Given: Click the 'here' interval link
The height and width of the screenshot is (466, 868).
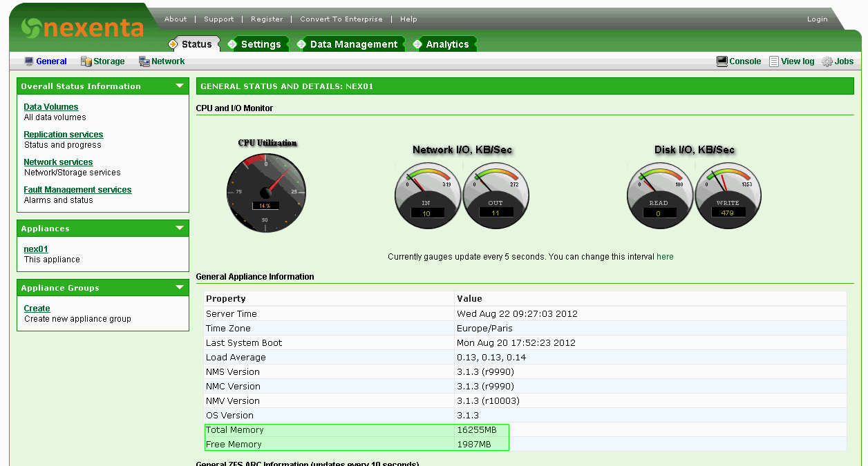Looking at the screenshot, I should point(665,257).
